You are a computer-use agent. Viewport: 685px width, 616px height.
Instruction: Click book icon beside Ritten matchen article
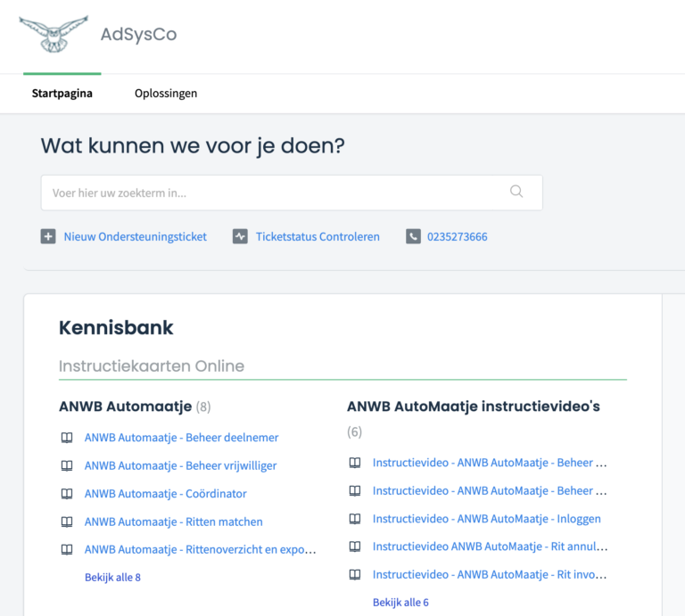pyautogui.click(x=66, y=522)
